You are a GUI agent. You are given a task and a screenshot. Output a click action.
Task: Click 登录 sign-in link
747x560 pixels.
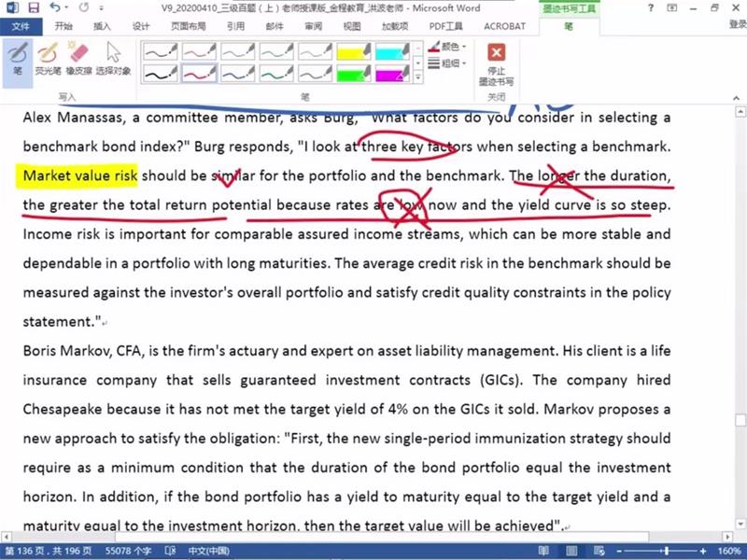click(x=738, y=24)
